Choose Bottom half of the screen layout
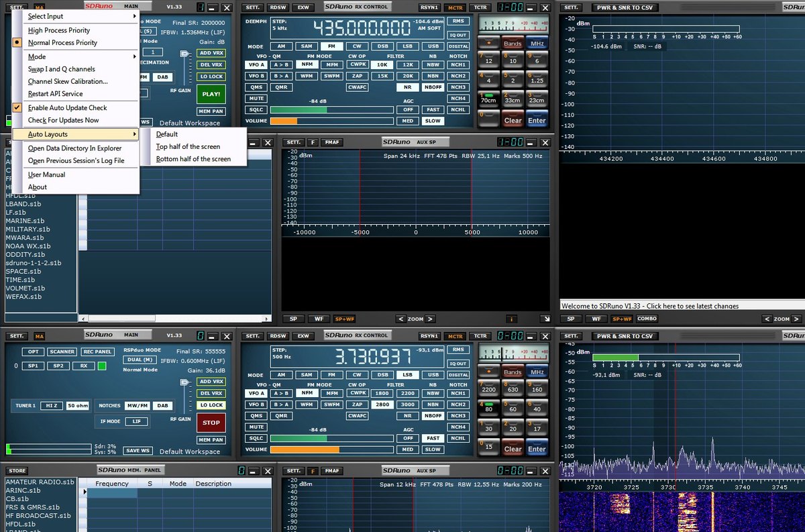Viewport: 805px width, 532px height. (x=193, y=160)
